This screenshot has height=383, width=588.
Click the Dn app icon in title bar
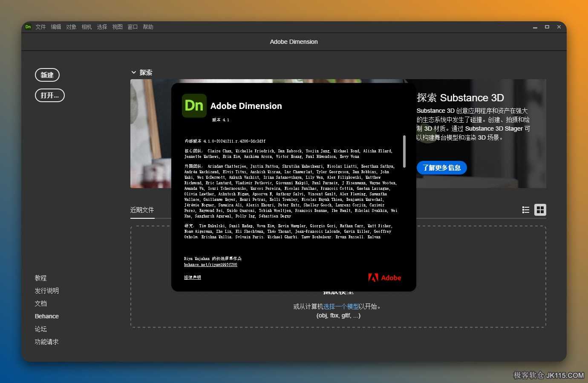28,27
